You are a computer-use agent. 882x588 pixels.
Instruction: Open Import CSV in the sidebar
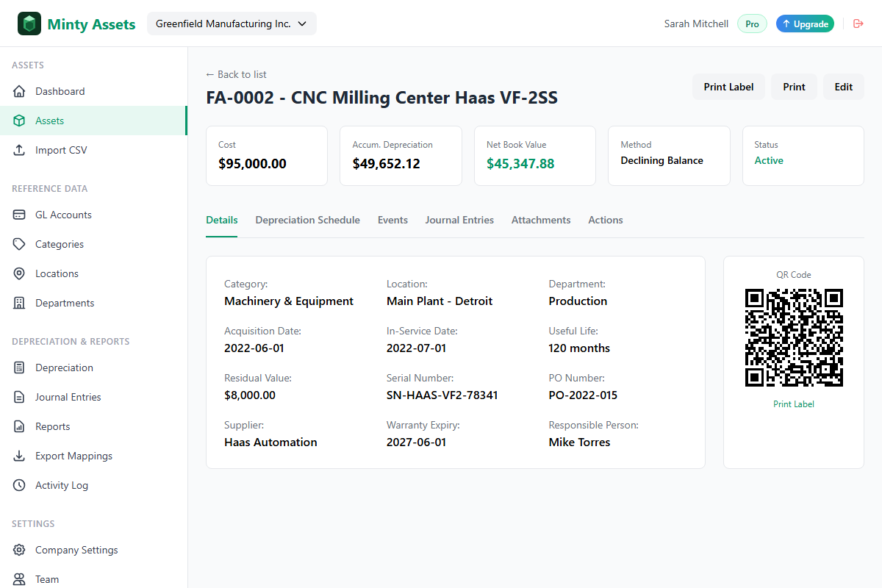point(93,150)
